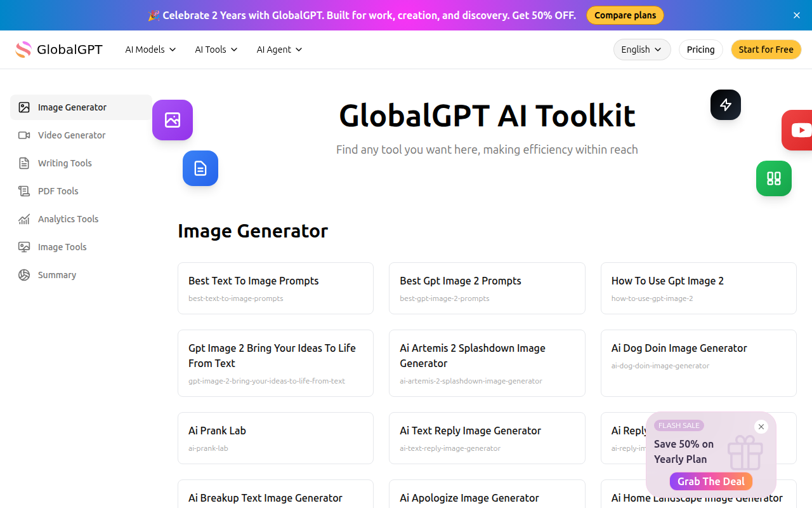Click the green grid floating icon

774,178
